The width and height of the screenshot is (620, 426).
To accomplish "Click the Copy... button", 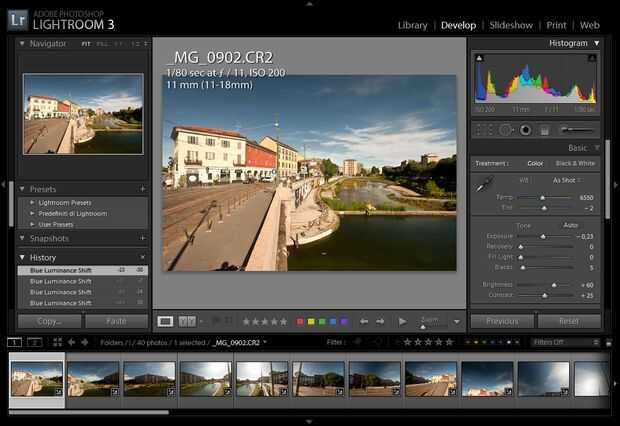I will pos(49,321).
